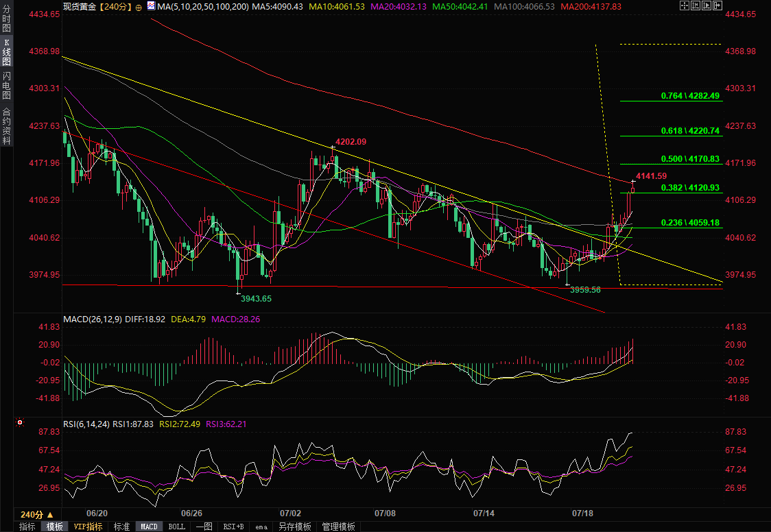Click the jump-to-start chart axis icon

(x=696, y=5)
